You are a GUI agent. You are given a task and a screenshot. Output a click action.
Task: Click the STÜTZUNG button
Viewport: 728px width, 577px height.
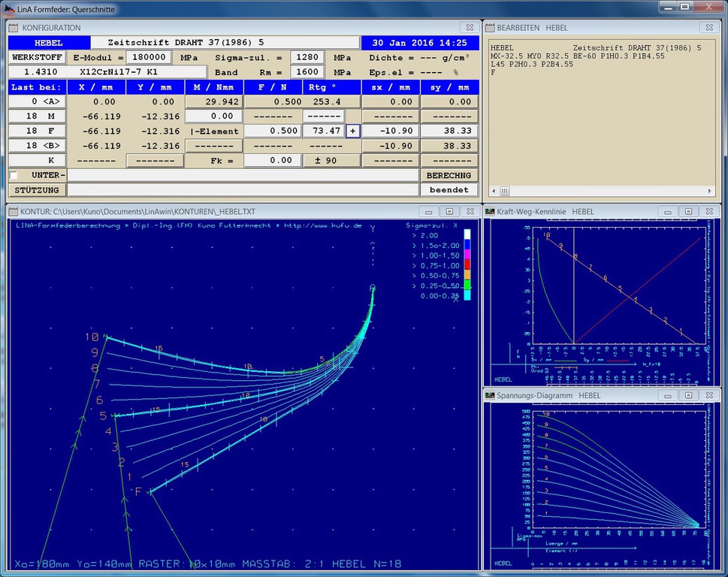click(x=36, y=190)
